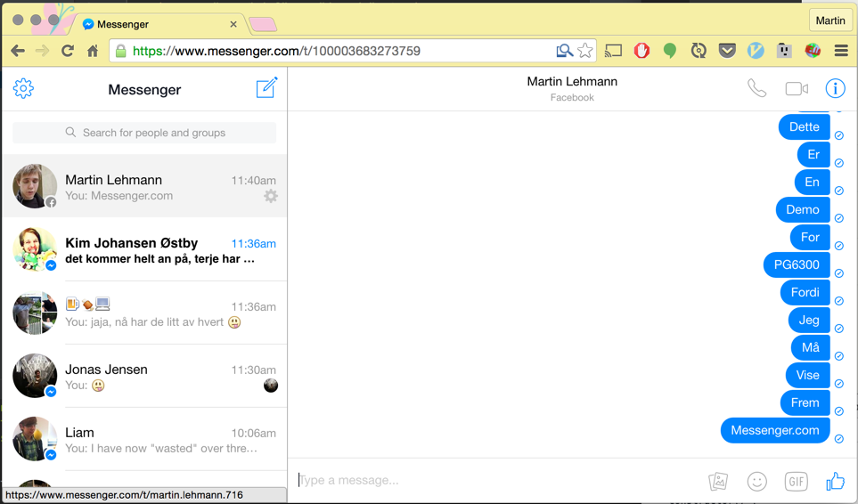Click the Jeg message bubble
Image resolution: width=858 pixels, height=504 pixels.
(809, 321)
